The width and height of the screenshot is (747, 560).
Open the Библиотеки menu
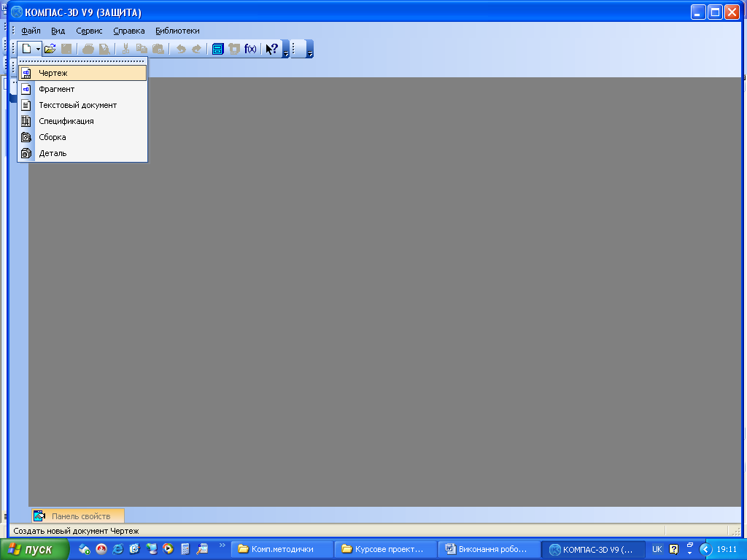[x=177, y=31]
